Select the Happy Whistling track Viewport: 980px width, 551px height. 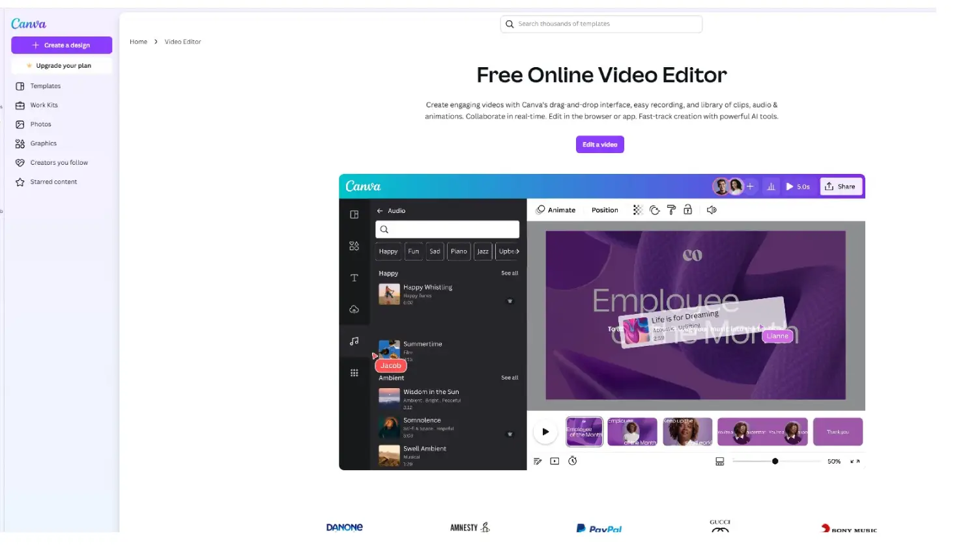pos(448,294)
